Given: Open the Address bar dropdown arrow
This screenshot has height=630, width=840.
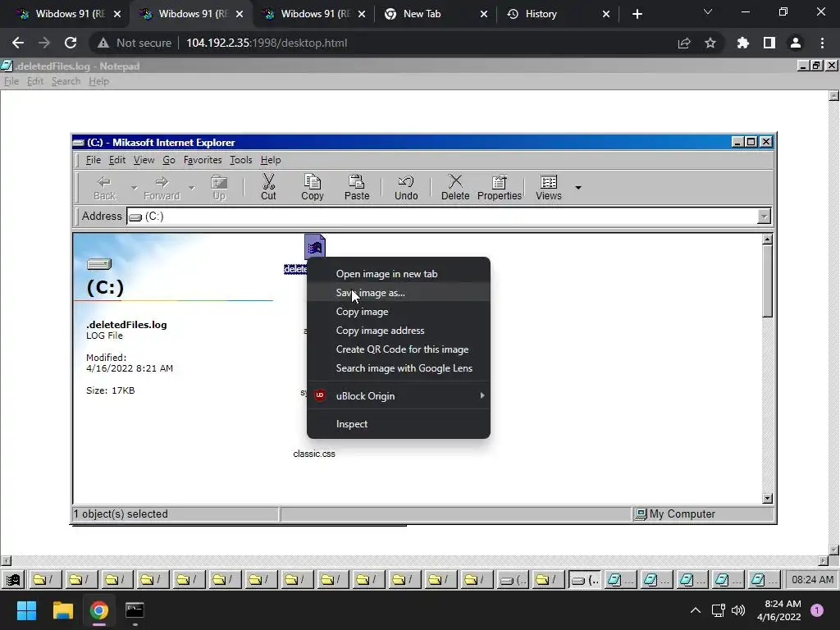Looking at the screenshot, I should coord(764,217).
